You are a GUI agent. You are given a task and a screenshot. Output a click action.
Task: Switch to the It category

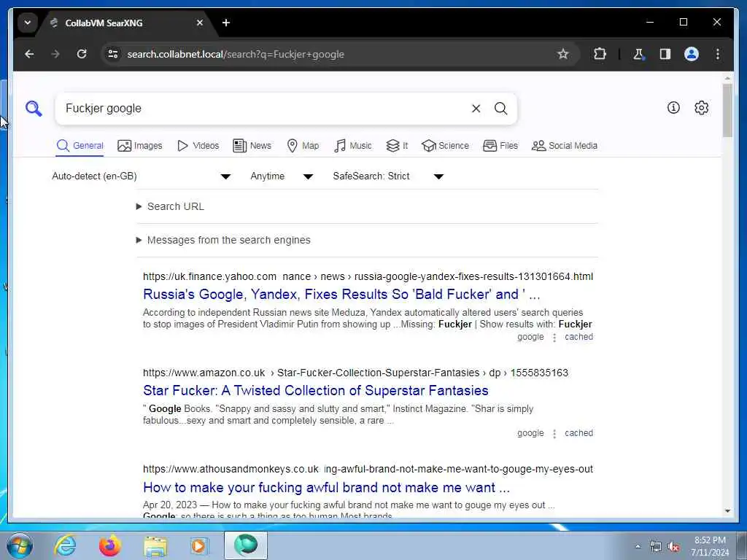point(397,146)
